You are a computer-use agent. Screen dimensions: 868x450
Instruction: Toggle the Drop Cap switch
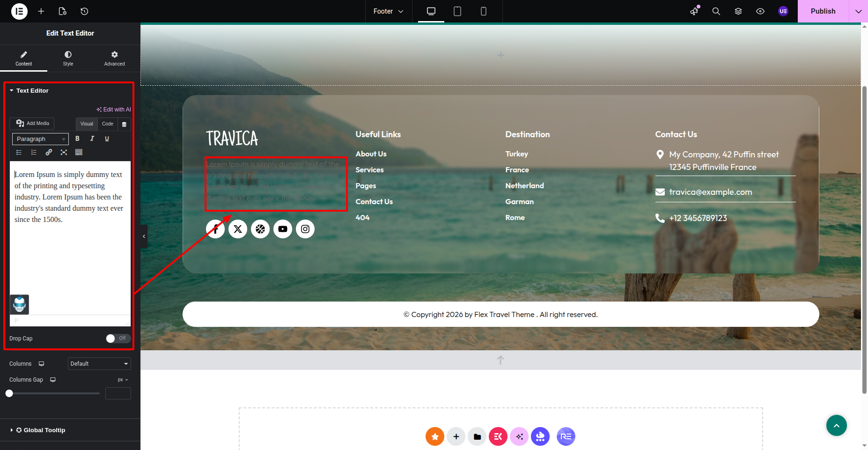click(118, 338)
